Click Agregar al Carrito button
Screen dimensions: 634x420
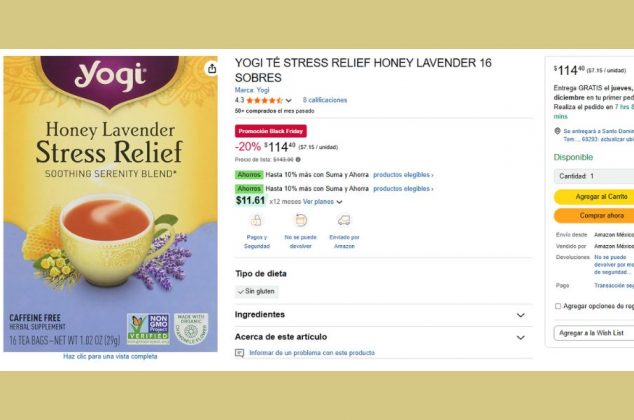(x=594, y=197)
